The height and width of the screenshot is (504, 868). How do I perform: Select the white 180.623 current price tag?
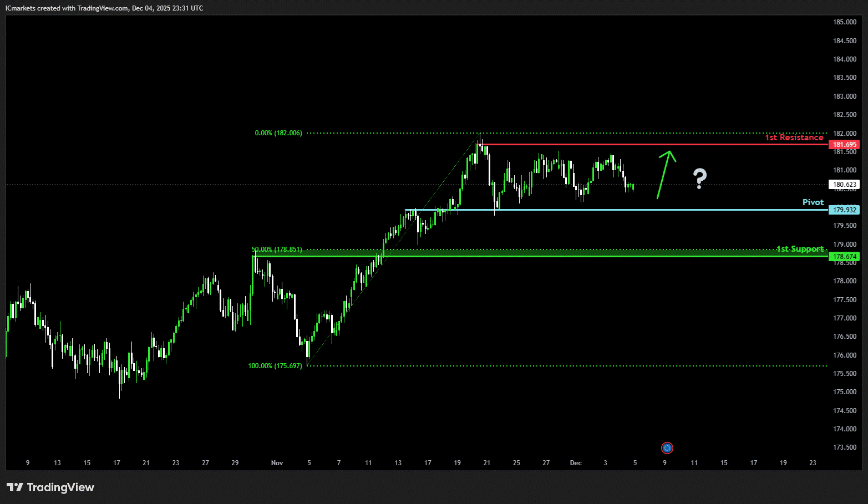[x=844, y=185]
